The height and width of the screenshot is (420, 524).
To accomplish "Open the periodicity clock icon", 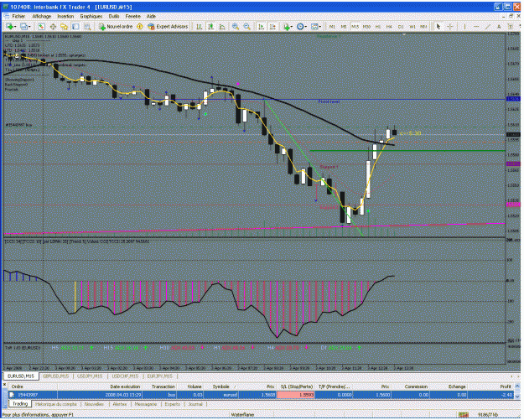I will [x=300, y=26].
